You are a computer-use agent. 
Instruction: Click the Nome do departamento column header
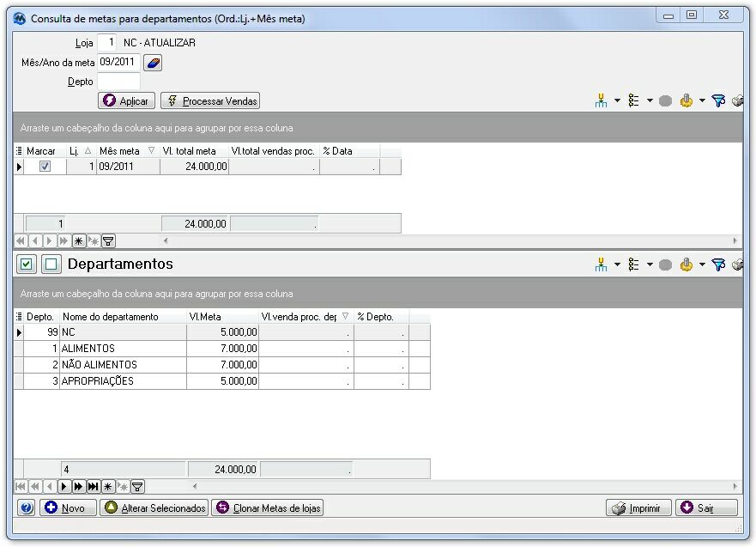click(123, 317)
